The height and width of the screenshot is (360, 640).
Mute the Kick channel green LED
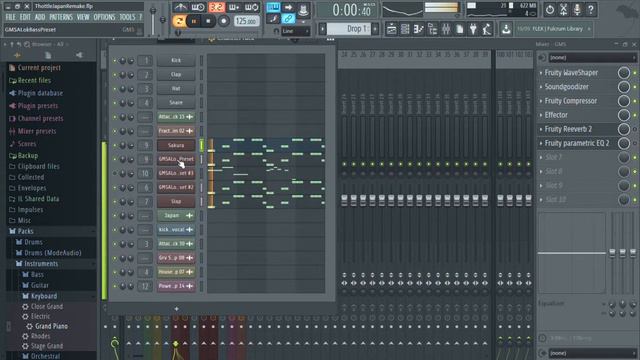pos(114,61)
